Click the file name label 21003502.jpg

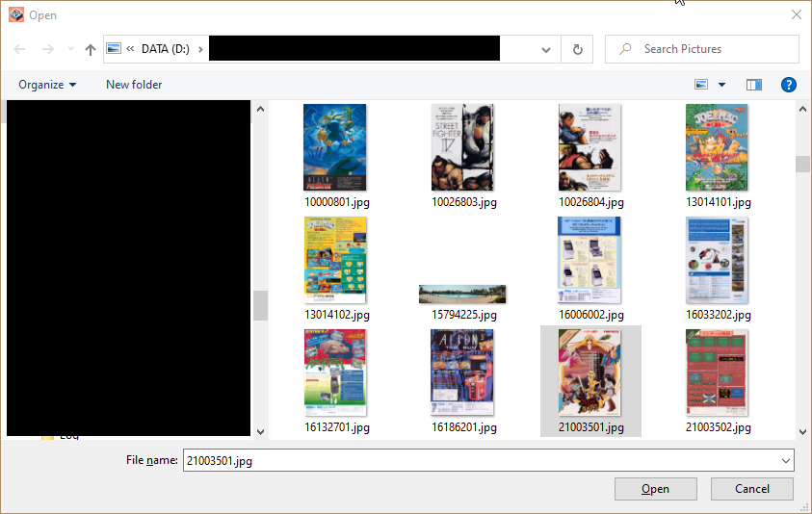719,427
